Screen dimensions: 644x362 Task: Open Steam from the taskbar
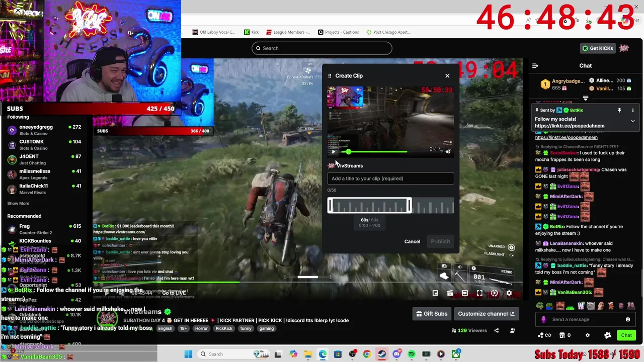(x=382, y=354)
